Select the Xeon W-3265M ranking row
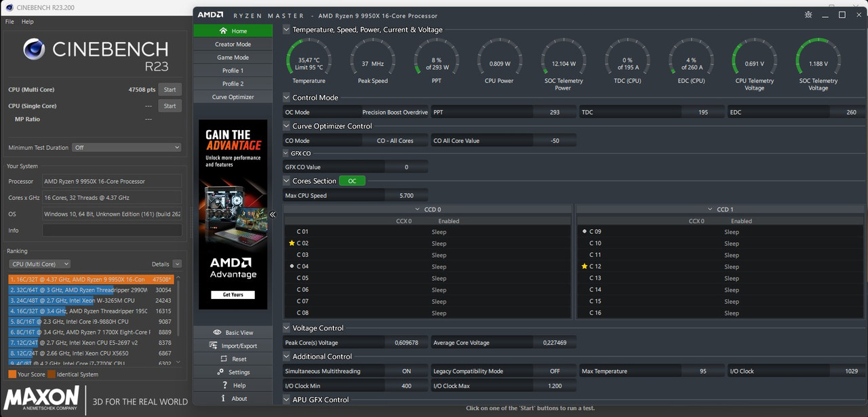The width and height of the screenshot is (868, 417). pos(91,300)
